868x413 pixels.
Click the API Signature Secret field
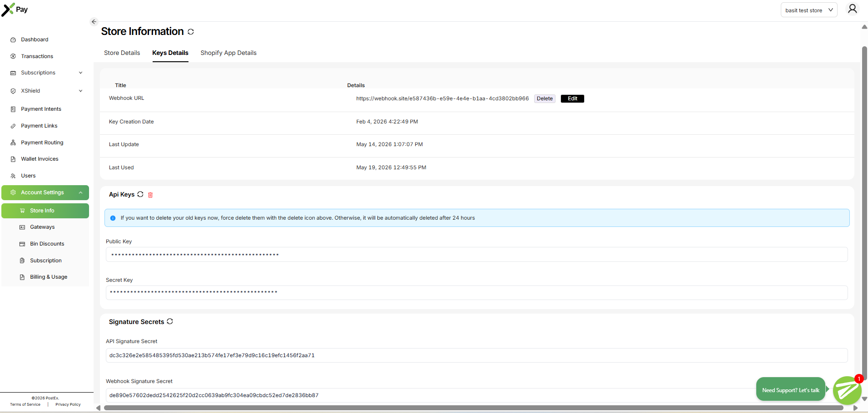[x=476, y=355]
